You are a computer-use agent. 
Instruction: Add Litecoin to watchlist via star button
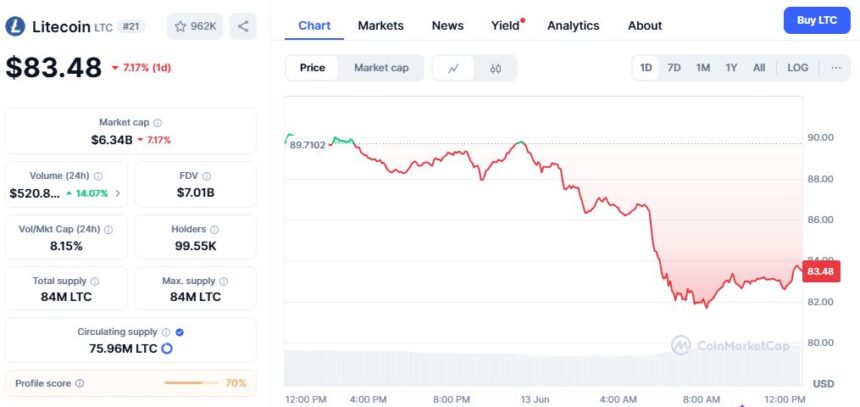tap(194, 26)
